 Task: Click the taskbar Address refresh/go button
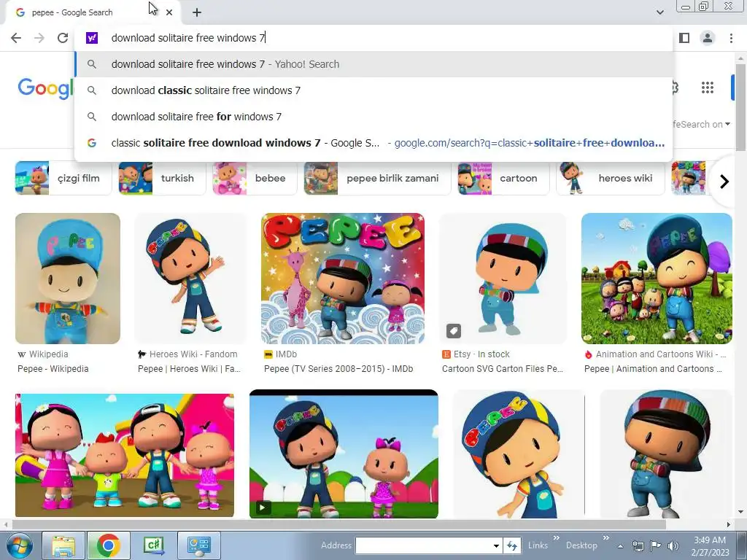pos(511,545)
